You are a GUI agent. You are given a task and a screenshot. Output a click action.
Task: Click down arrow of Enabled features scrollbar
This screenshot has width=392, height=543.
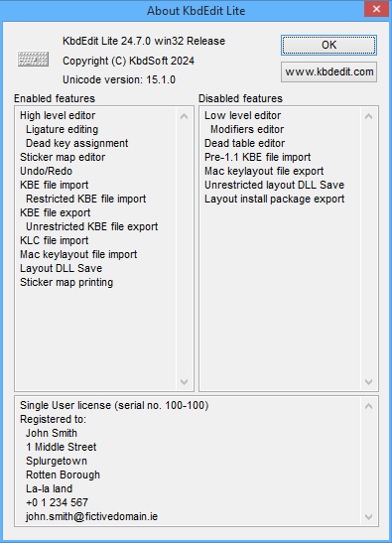click(x=185, y=381)
